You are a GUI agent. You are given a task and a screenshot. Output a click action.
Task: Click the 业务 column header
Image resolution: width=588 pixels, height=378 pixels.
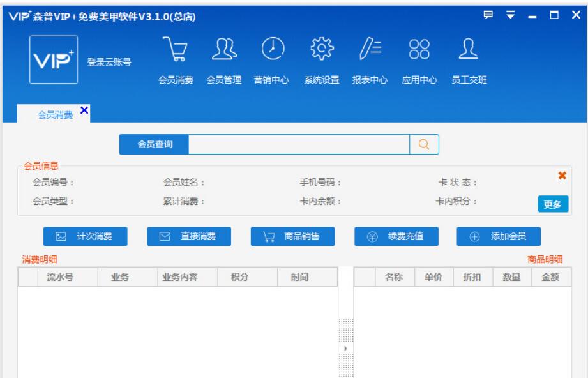coord(128,277)
